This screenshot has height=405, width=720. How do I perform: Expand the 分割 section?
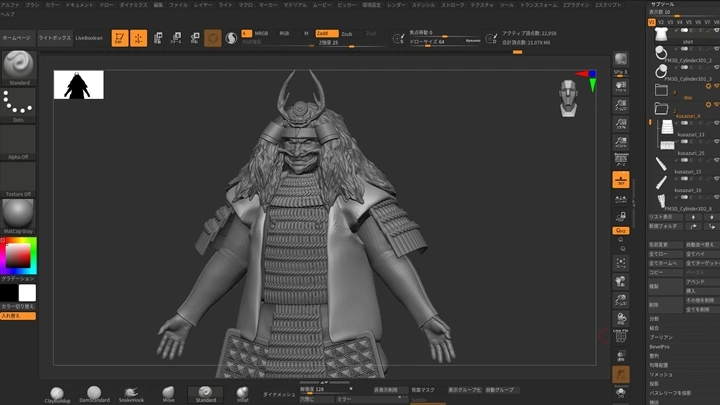(654, 319)
